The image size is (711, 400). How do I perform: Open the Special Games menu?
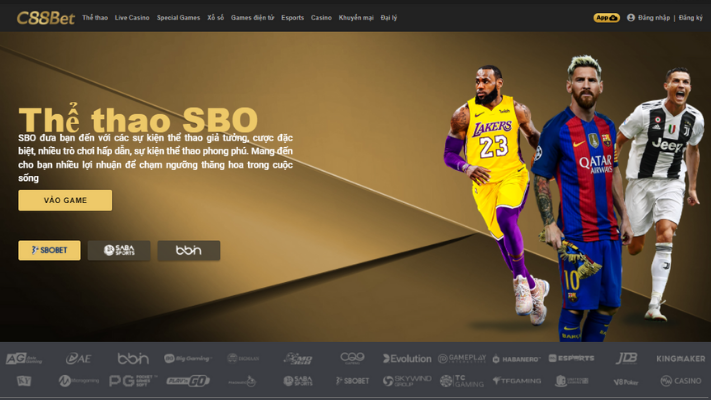[178, 18]
